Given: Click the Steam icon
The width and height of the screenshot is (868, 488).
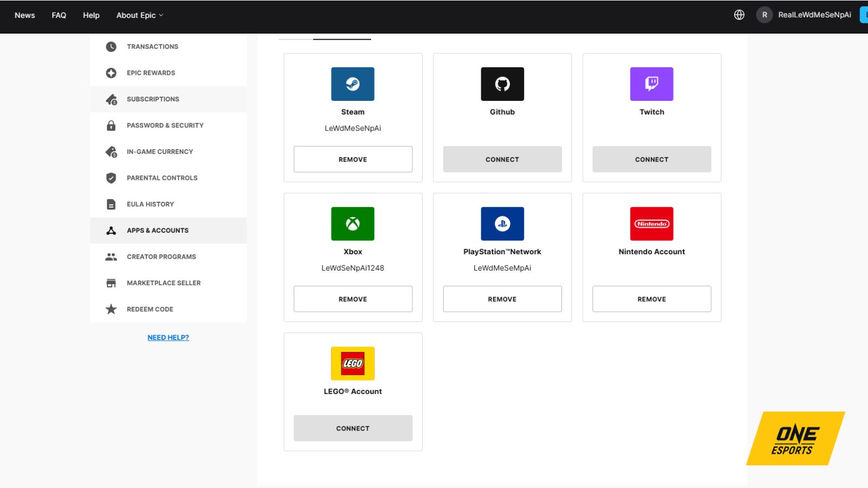Looking at the screenshot, I should coord(353,84).
